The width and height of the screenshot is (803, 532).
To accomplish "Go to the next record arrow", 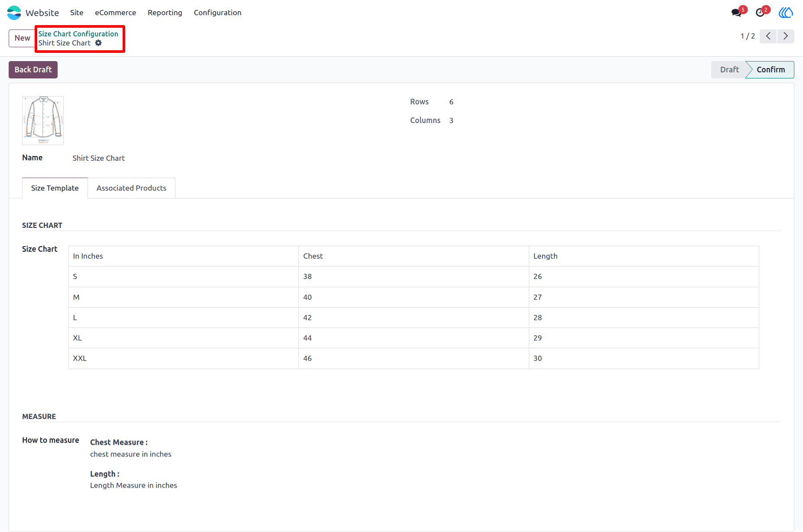I will coord(785,36).
